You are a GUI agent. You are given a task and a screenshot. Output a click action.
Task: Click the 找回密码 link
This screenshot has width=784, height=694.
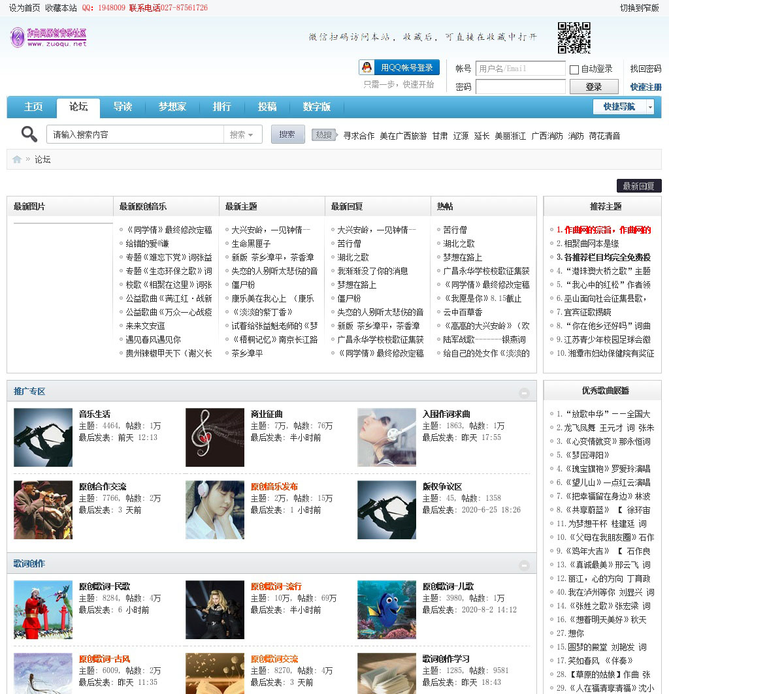[645, 69]
